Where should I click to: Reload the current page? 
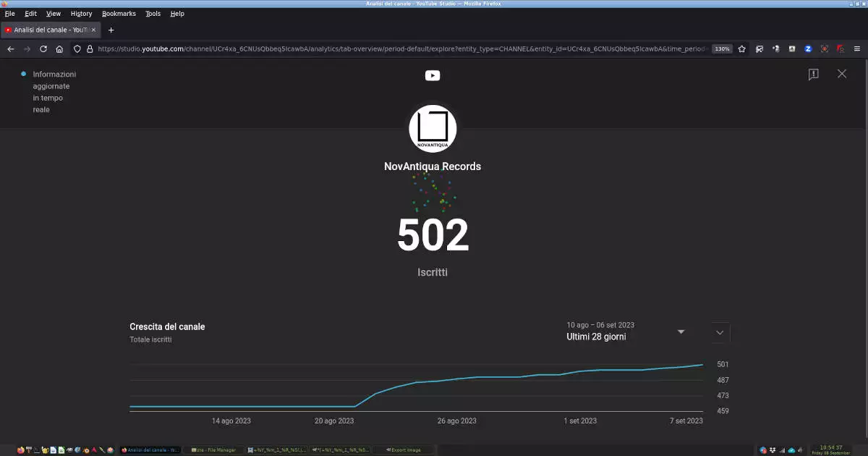[43, 49]
